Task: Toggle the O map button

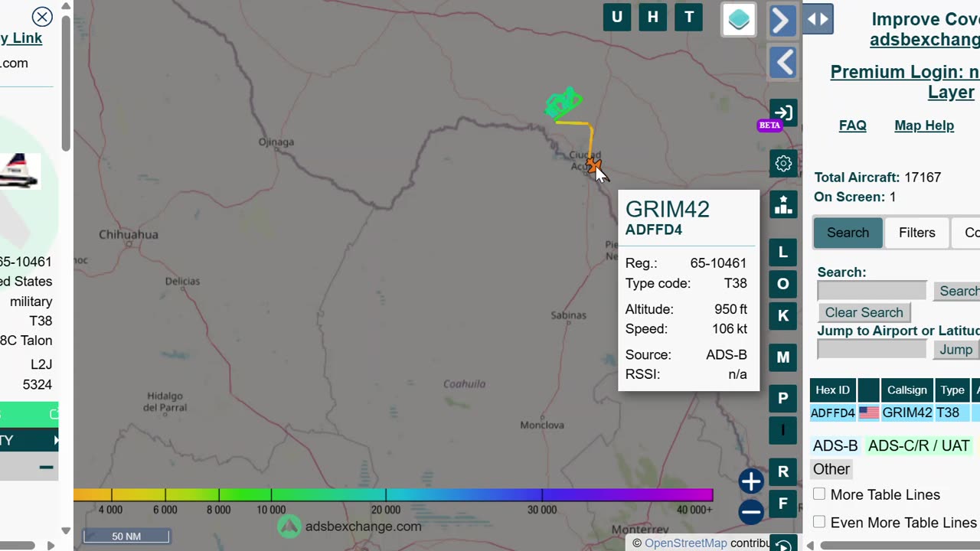Action: point(782,284)
